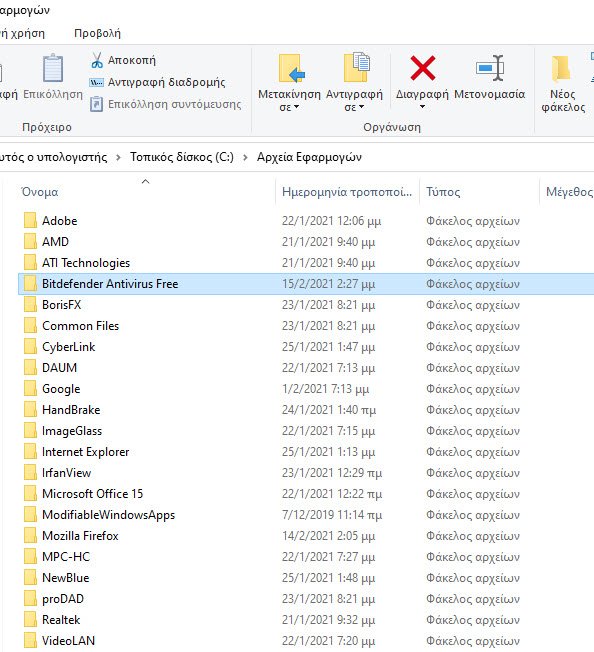Select the ATI Technologies folder icon
This screenshot has height=652, width=594.
click(x=30, y=262)
